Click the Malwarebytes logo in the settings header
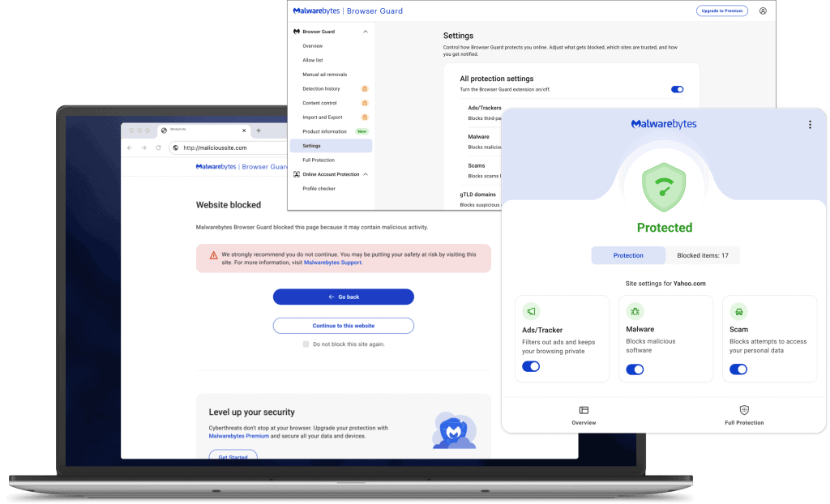The image size is (830, 504). [317, 11]
